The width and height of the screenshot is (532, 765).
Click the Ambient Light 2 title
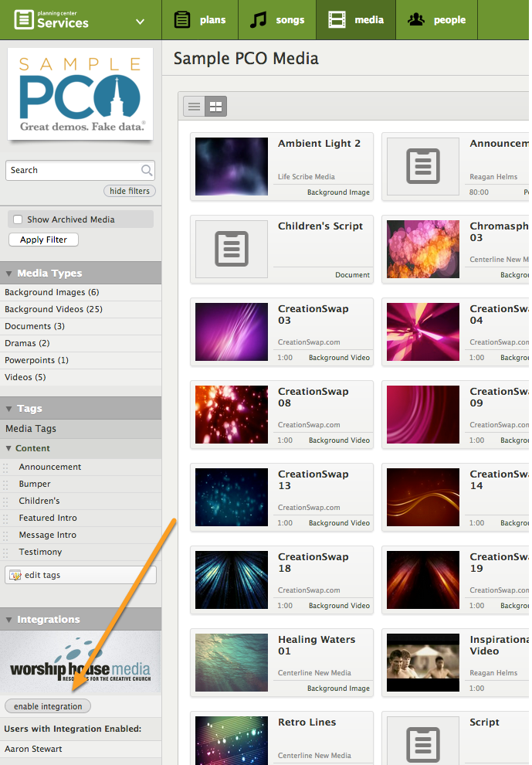[319, 144]
